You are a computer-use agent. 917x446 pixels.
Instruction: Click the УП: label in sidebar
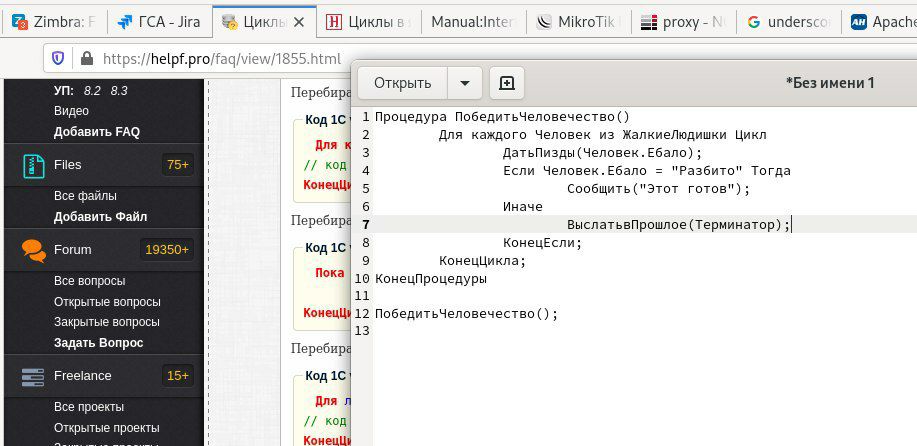[x=64, y=91]
